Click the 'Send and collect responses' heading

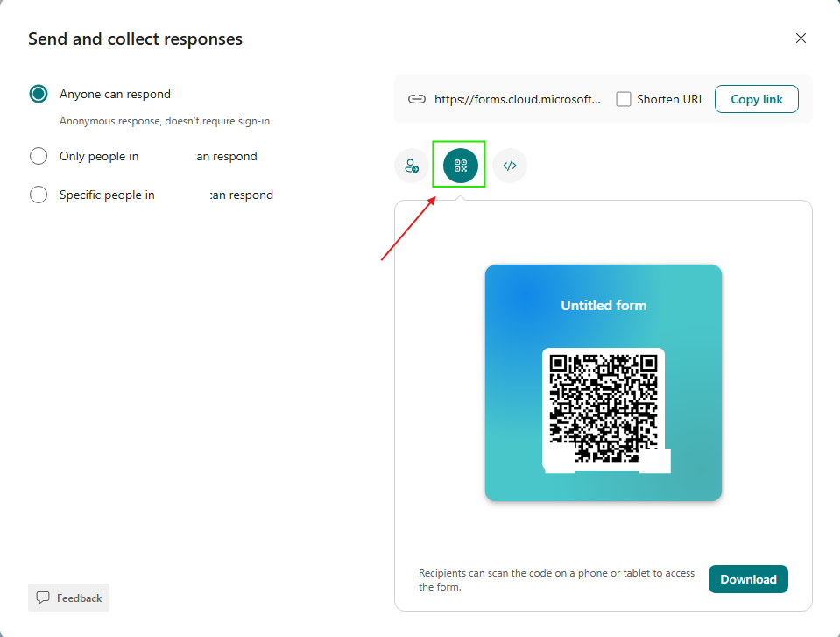[136, 39]
